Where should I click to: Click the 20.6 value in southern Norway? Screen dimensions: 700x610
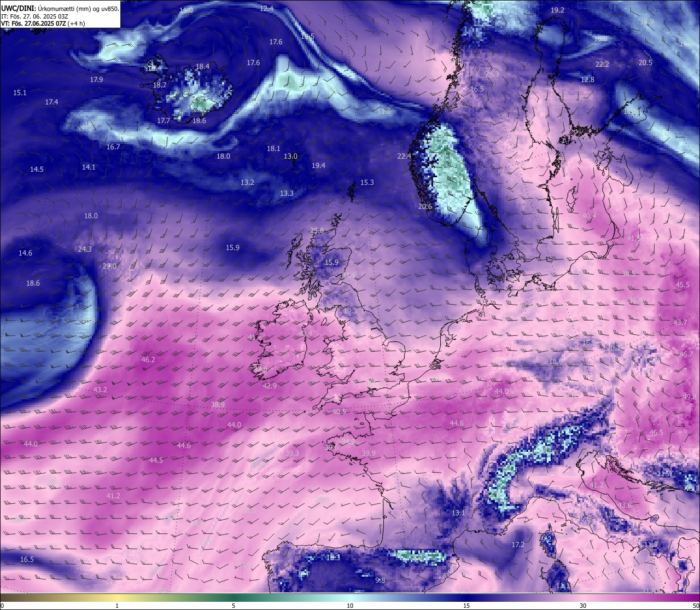pos(425,206)
